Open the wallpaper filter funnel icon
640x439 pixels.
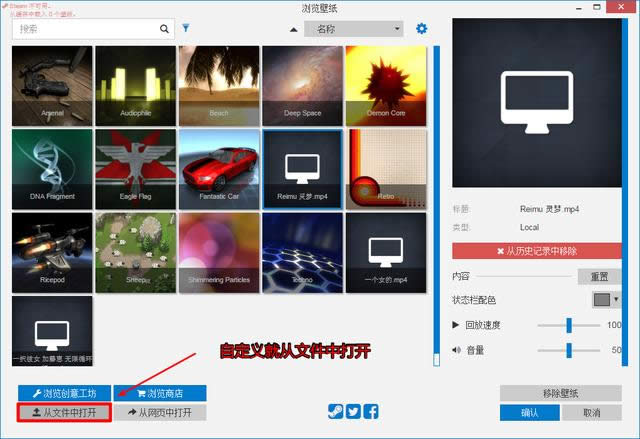(186, 29)
